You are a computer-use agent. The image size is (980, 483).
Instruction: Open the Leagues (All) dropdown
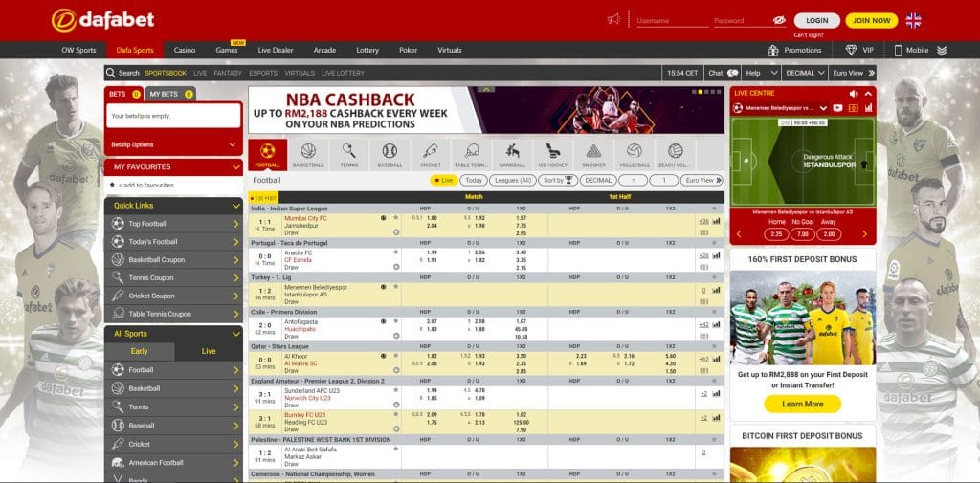(x=513, y=180)
